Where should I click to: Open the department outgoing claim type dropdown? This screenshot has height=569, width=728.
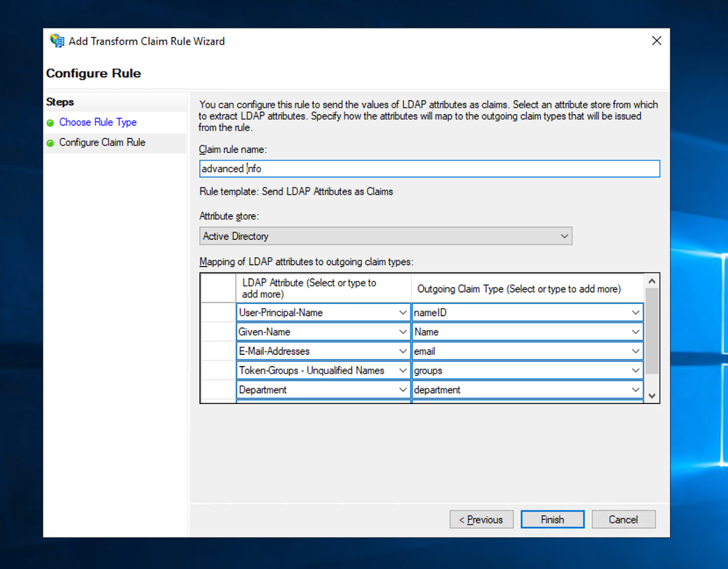pos(636,390)
